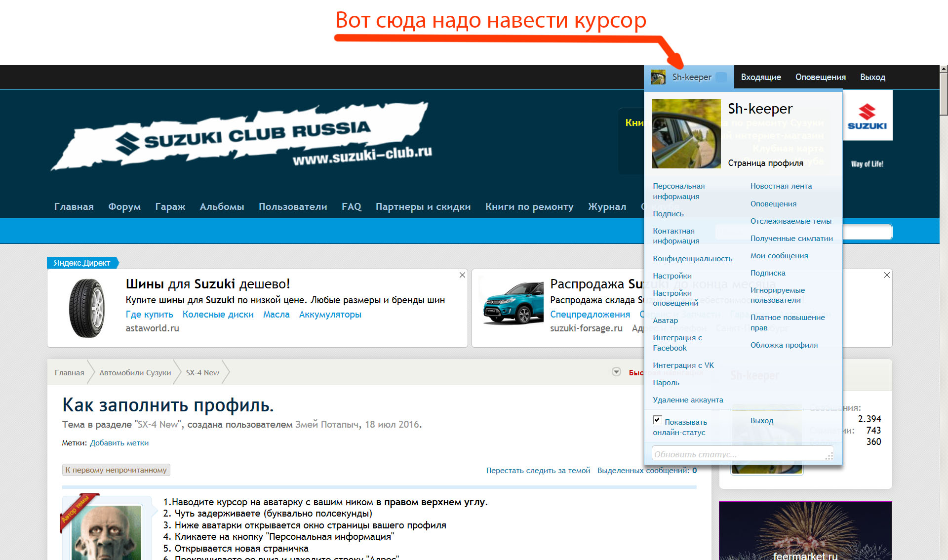This screenshot has height=560, width=948.
Task: Click the Яндекс.Директ label
Action: click(x=82, y=263)
